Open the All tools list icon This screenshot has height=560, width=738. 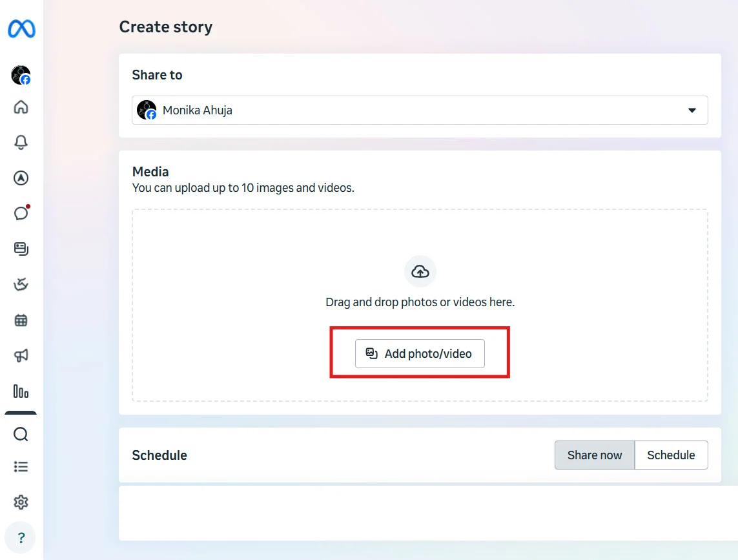pyautogui.click(x=21, y=467)
